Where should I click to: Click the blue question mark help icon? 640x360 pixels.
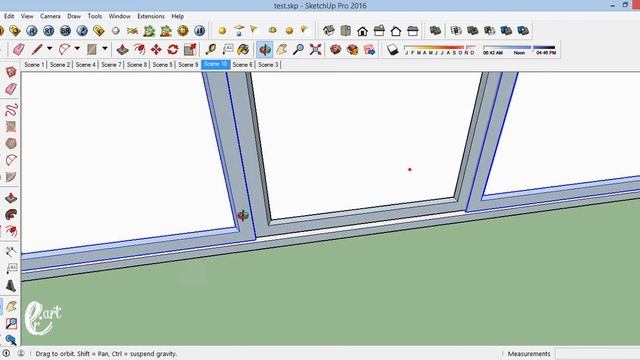(x=82, y=31)
